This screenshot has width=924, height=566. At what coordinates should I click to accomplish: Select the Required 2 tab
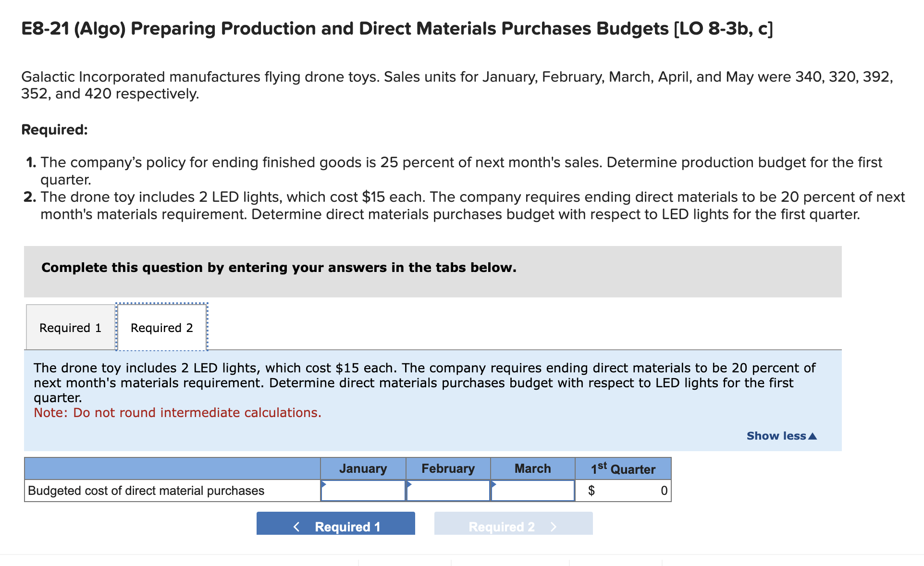pyautogui.click(x=161, y=328)
